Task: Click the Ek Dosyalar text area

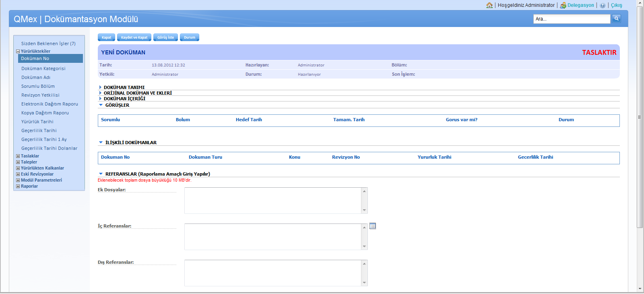Action: (x=273, y=201)
